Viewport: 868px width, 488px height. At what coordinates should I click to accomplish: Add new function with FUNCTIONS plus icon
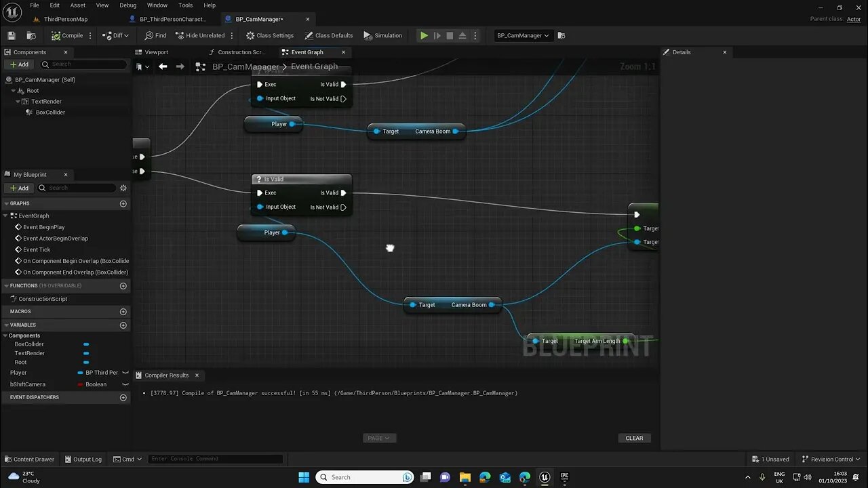point(123,286)
